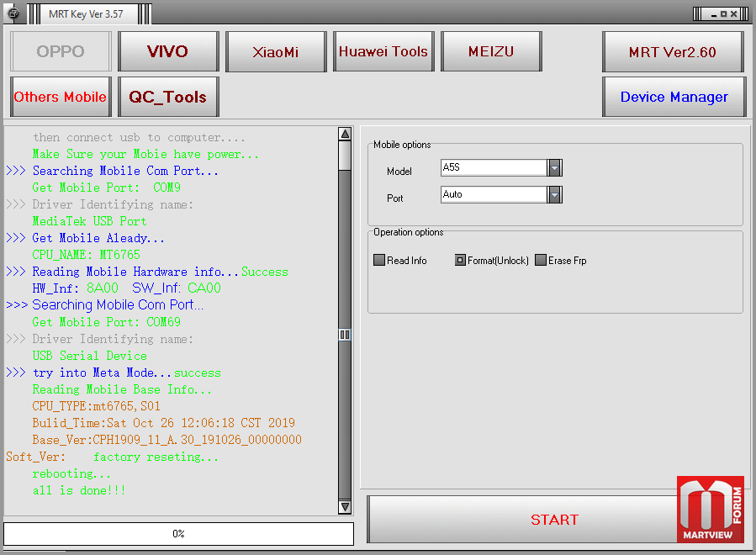Switch to the MEIZU section

(491, 51)
